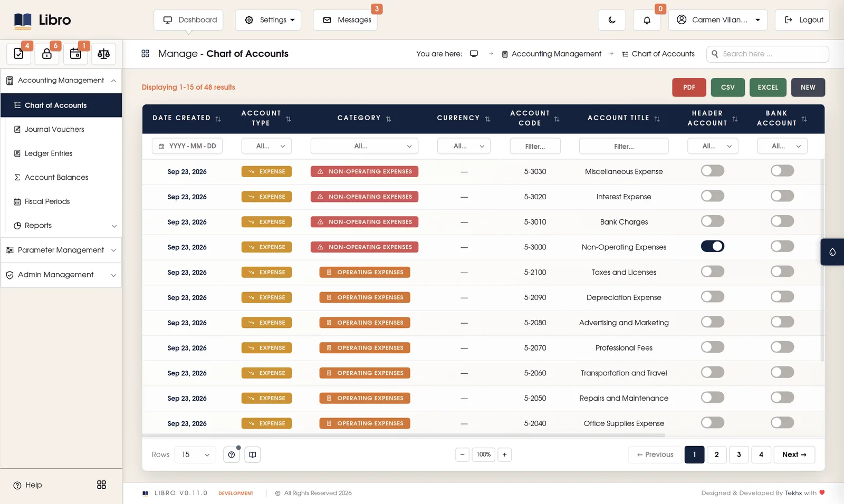Open the Rows per page dropdown
The height and width of the screenshot is (504, 844).
(x=195, y=454)
